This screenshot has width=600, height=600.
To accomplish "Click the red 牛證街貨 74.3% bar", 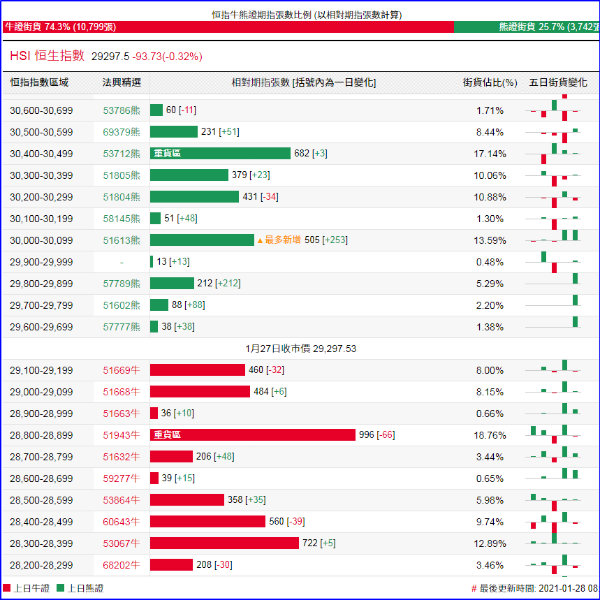I will (x=228, y=27).
